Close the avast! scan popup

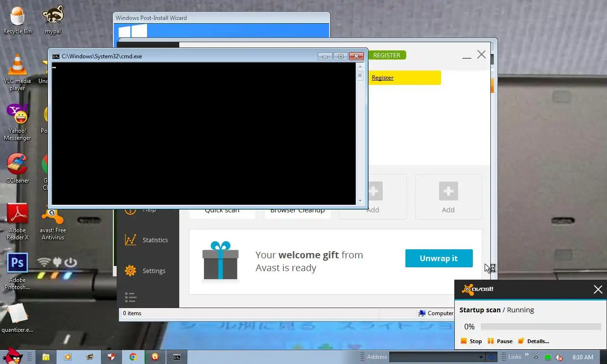(598, 290)
